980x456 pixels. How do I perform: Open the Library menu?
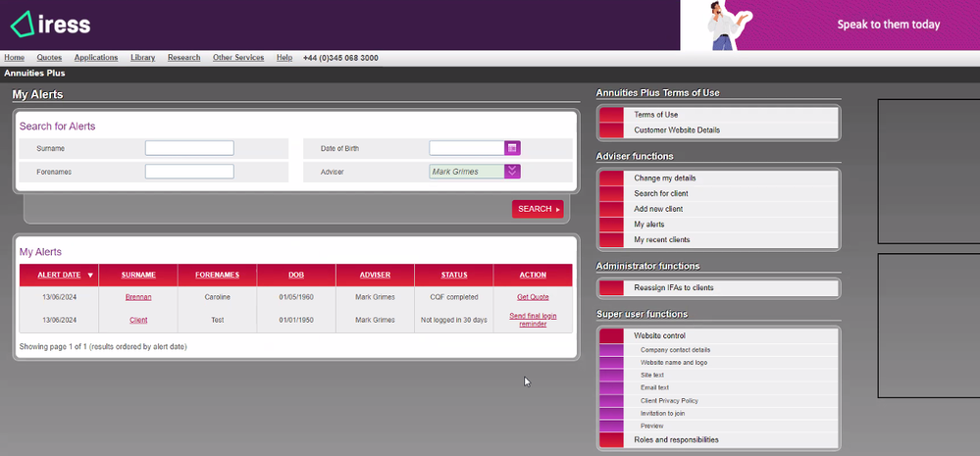pyautogui.click(x=143, y=58)
